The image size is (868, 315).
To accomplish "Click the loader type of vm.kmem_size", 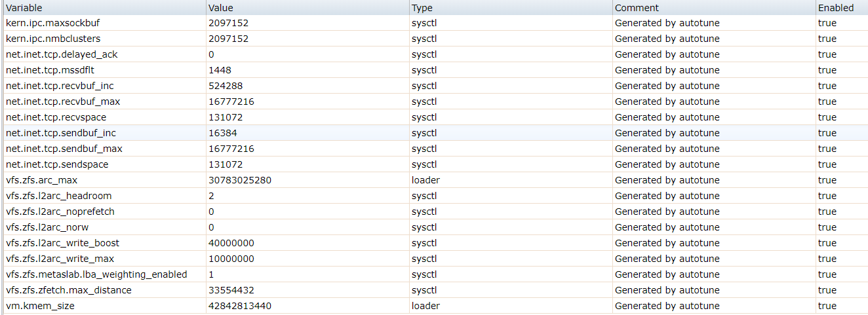I will [425, 306].
